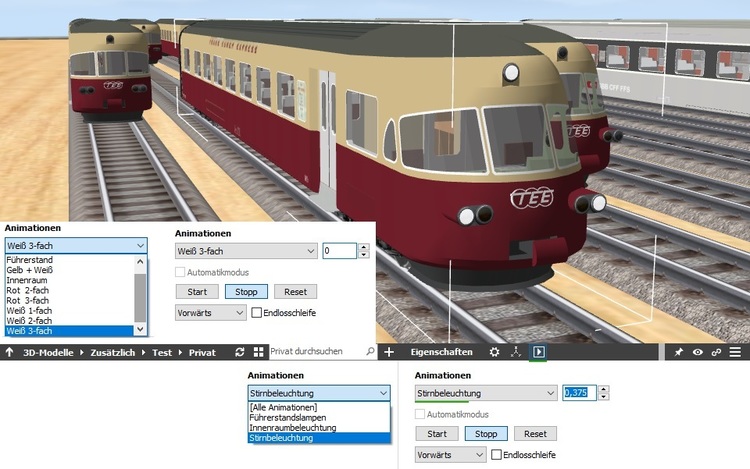Open Vorwärts dropdown in Weiß 3-fach panel
Screen dimensions: 750x469
click(x=210, y=313)
